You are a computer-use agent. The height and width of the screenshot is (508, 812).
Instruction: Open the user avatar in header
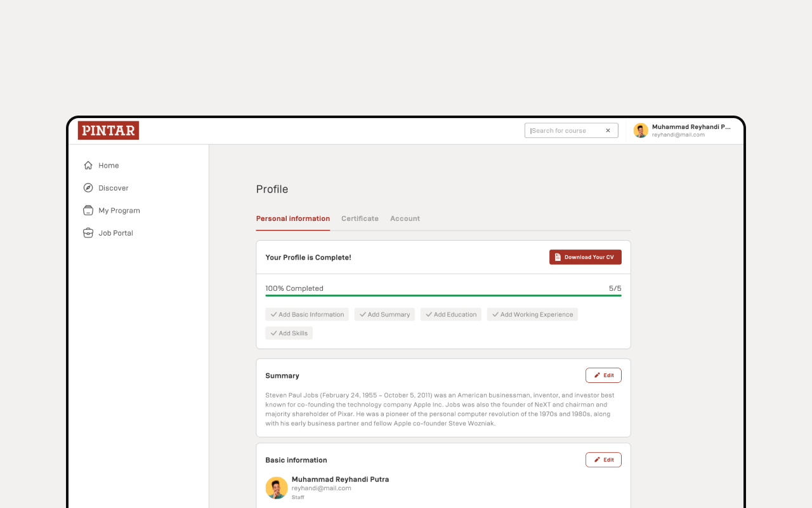pyautogui.click(x=641, y=131)
